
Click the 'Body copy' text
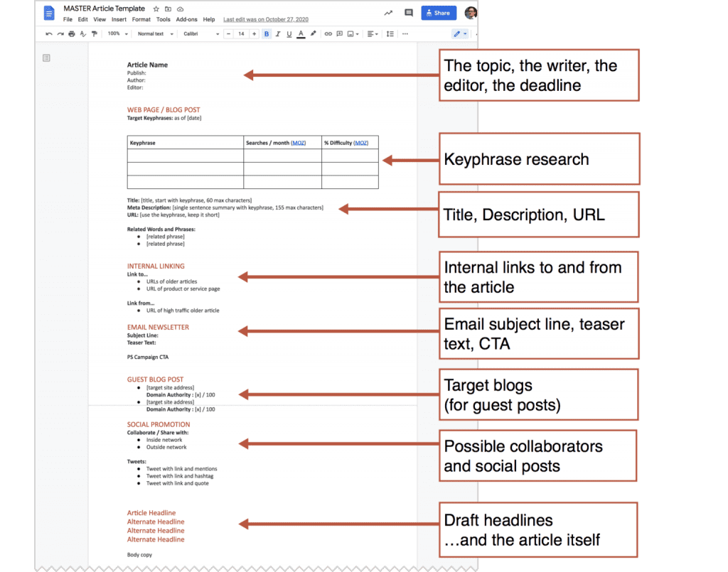click(139, 555)
